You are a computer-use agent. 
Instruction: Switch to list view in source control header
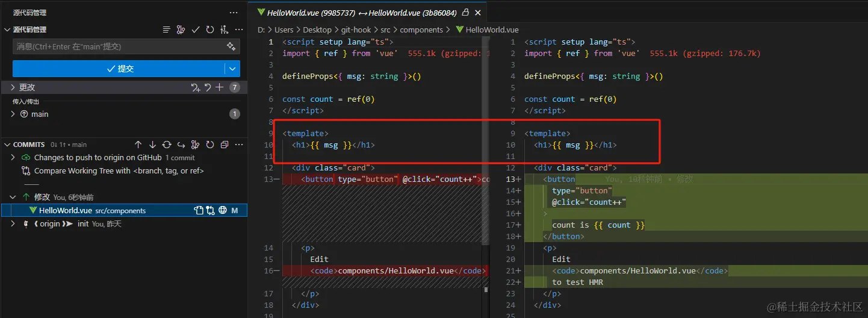pyautogui.click(x=167, y=30)
